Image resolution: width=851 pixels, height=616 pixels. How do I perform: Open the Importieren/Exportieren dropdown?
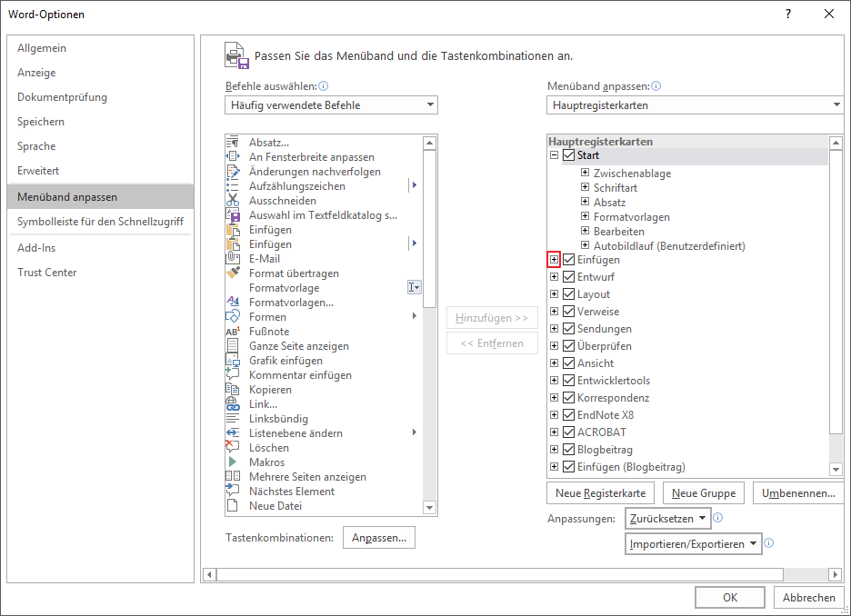point(694,544)
